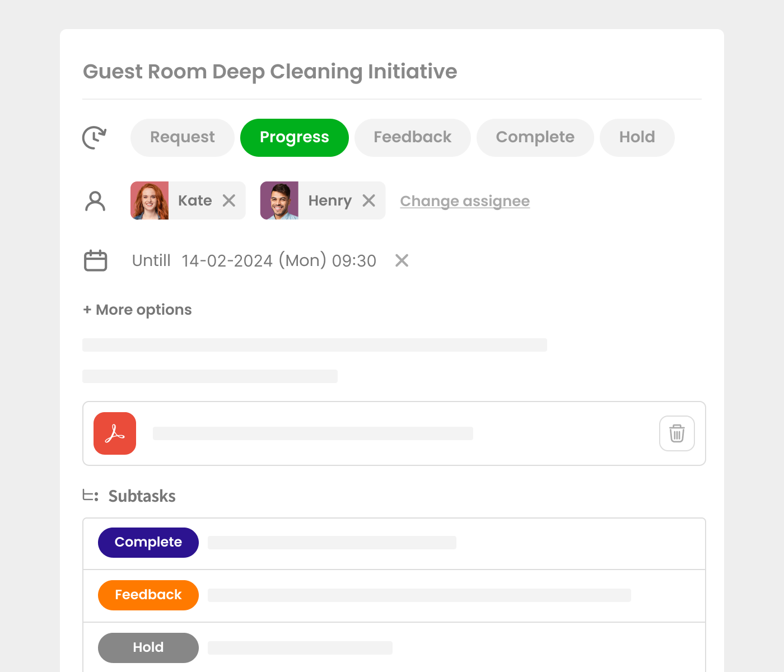Open the orange Feedback subtask badge
This screenshot has width=784, height=672.
click(x=148, y=595)
